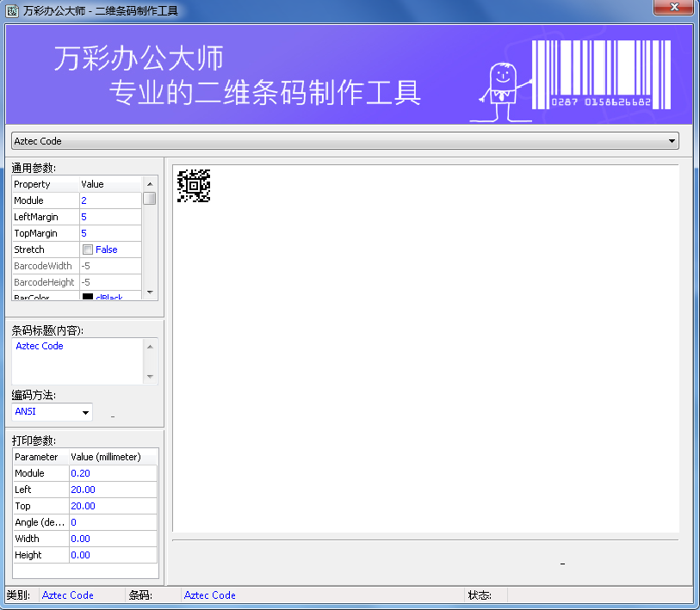Edit the LeftMargin value field

pyautogui.click(x=109, y=217)
